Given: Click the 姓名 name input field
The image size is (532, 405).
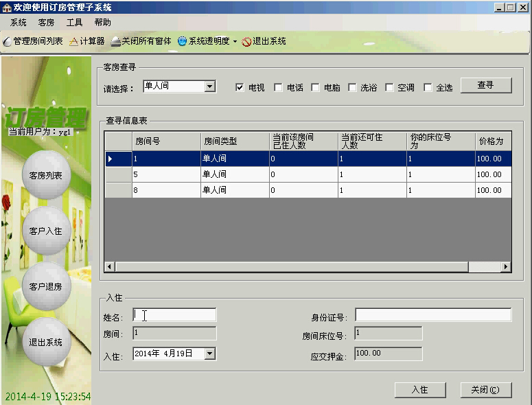Looking at the screenshot, I should click(x=174, y=315).
